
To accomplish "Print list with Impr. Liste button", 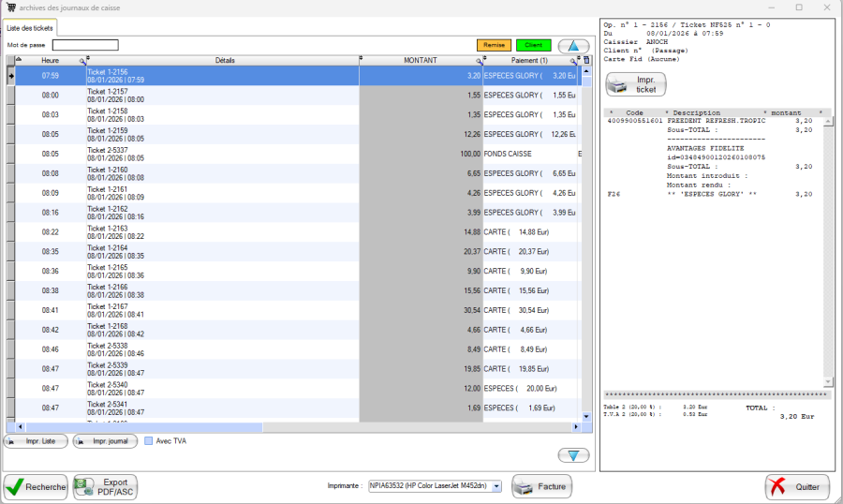I will (36, 441).
